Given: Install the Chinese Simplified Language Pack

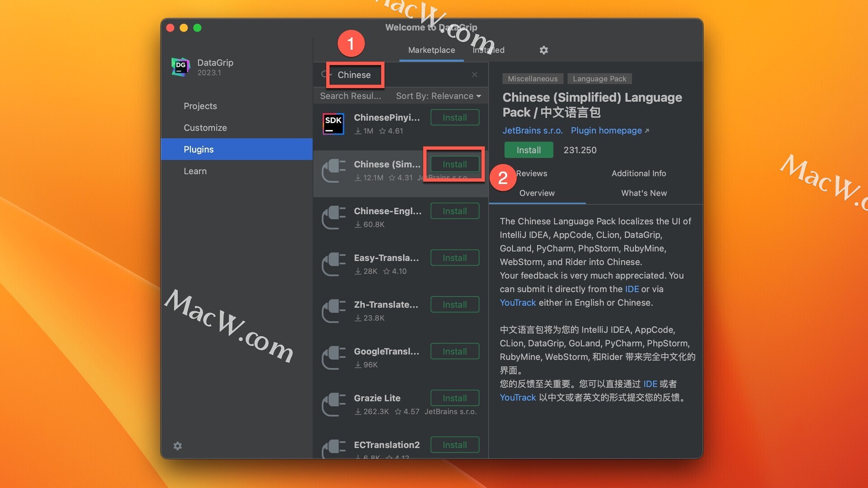Looking at the screenshot, I should tap(454, 164).
